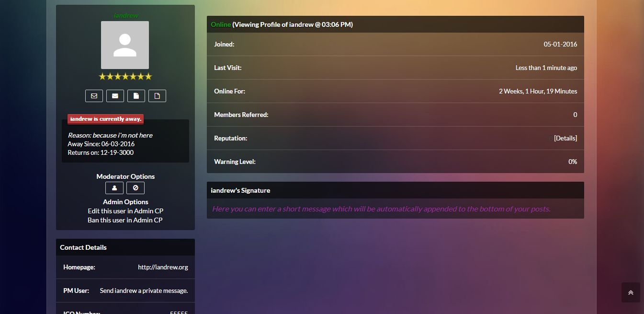Click iandrew's default avatar image

coord(125,45)
